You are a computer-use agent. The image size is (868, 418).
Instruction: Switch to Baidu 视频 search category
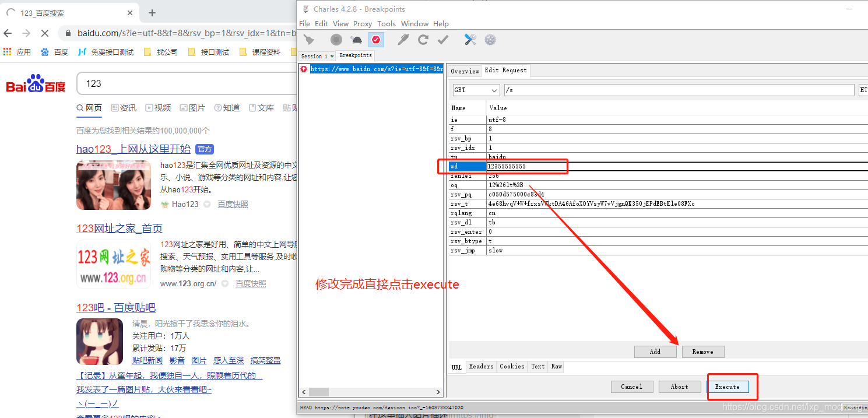point(158,108)
